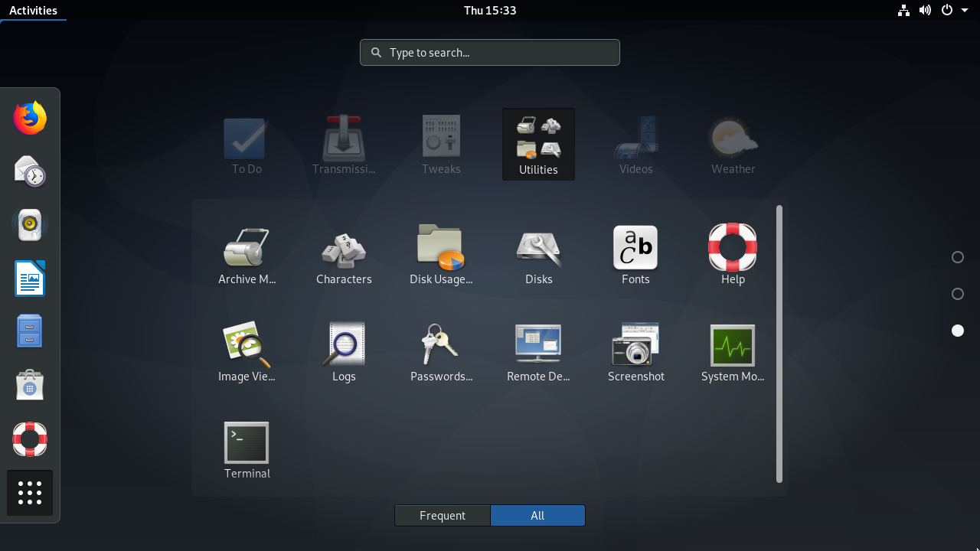Launch the Videos player
This screenshot has width=980, height=551.
(x=635, y=145)
